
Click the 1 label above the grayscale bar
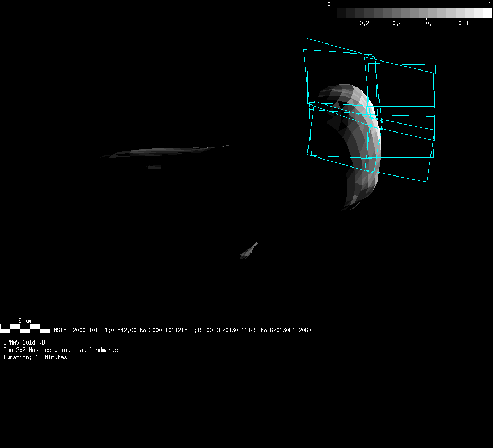(490, 4)
